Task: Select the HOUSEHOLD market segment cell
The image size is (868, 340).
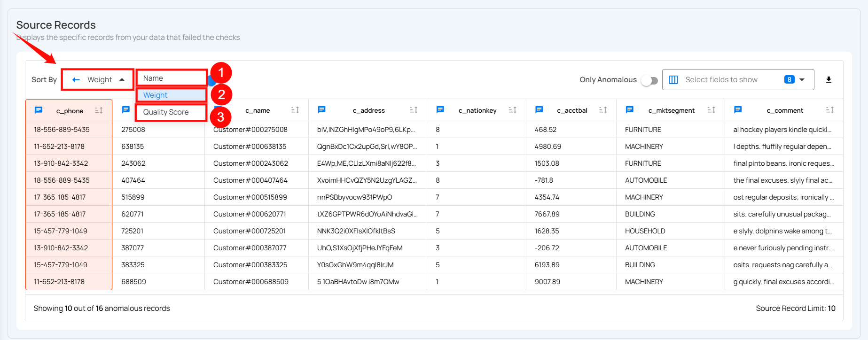Action: 671,231
